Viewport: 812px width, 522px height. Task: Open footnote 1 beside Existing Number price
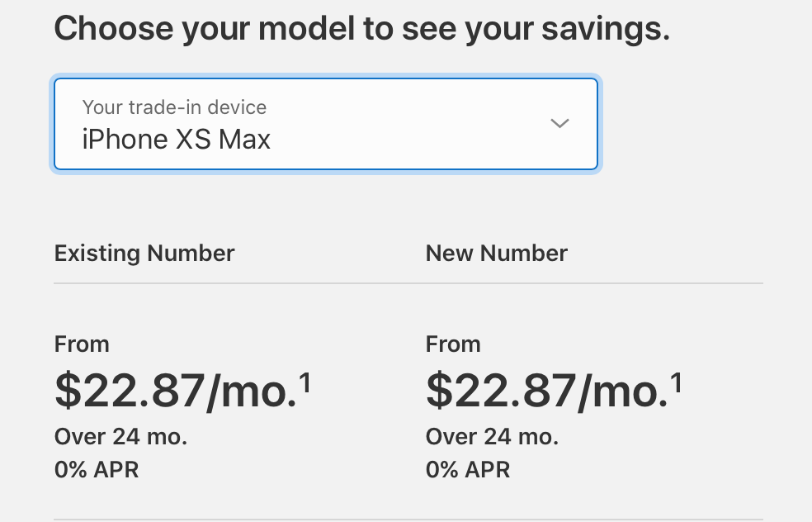[305, 382]
